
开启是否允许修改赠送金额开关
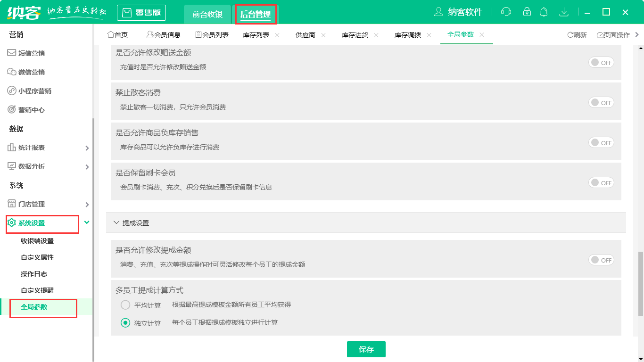pos(601,62)
